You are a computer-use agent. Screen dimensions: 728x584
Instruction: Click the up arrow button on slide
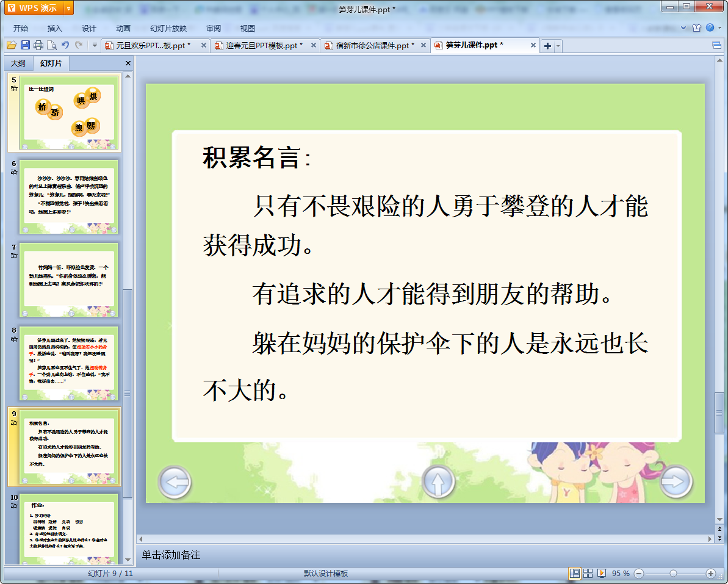pyautogui.click(x=438, y=482)
